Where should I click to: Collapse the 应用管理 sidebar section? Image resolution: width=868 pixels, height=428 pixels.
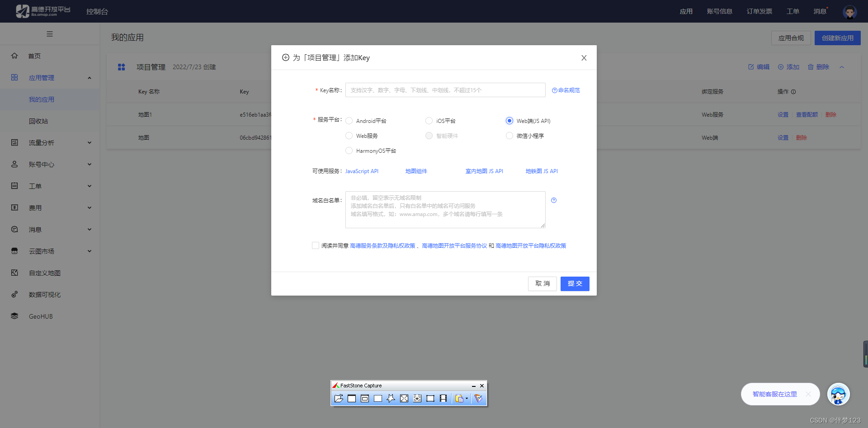(90, 78)
